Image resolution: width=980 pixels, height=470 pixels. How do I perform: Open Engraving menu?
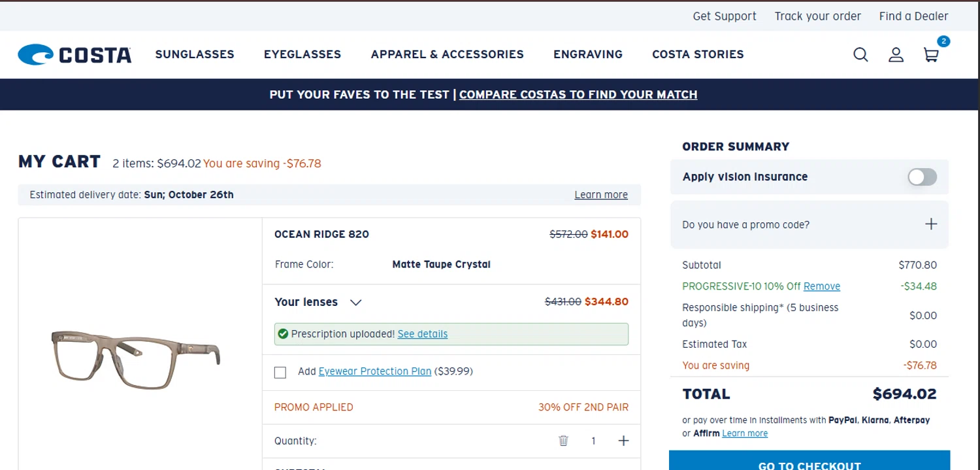point(588,54)
